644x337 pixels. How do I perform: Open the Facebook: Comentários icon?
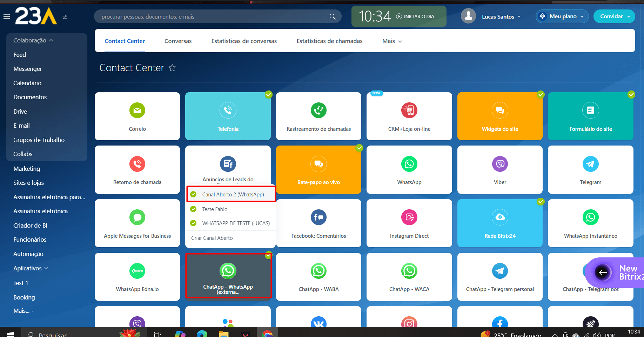[x=318, y=217]
